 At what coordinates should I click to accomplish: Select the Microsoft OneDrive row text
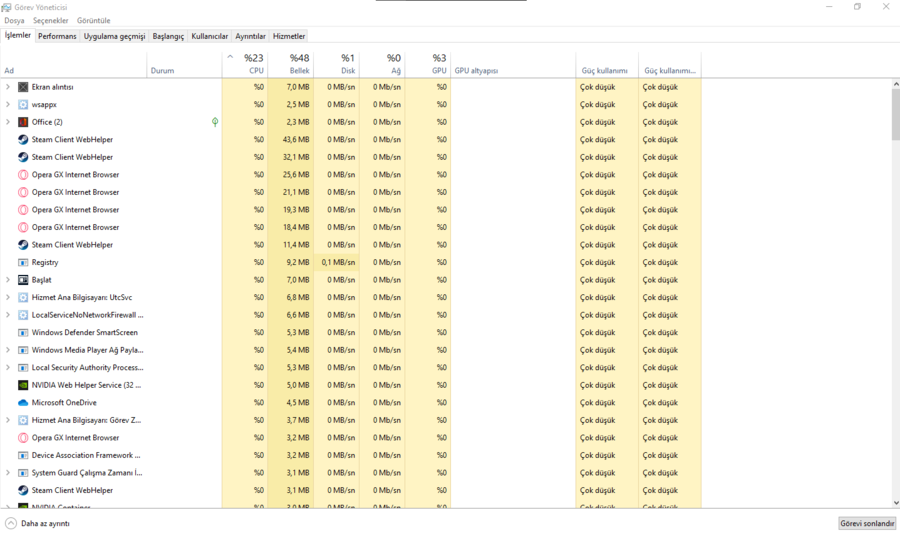coord(64,402)
